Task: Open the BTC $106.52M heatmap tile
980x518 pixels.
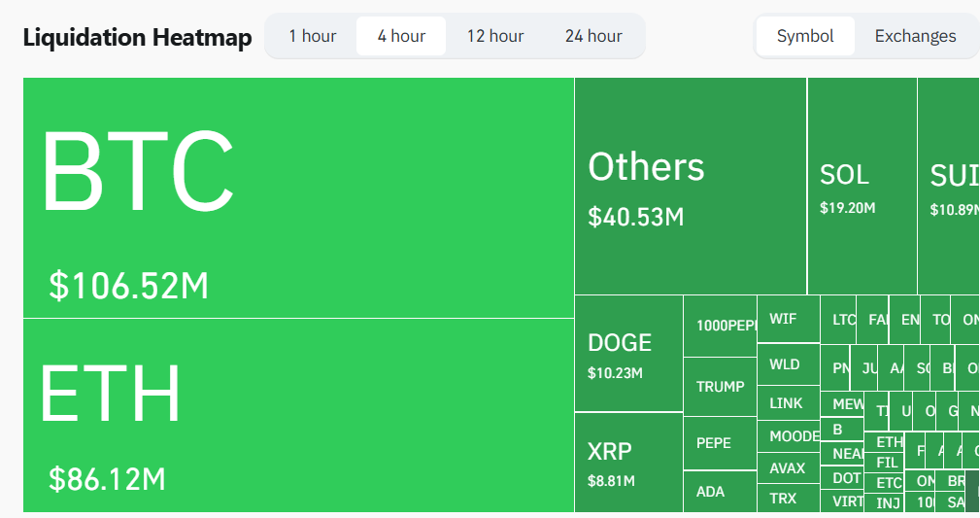Action: pyautogui.click(x=299, y=197)
